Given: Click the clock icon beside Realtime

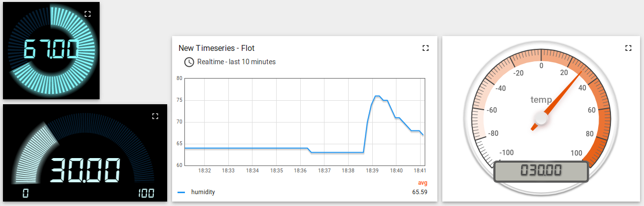Looking at the screenshot, I should [x=189, y=62].
